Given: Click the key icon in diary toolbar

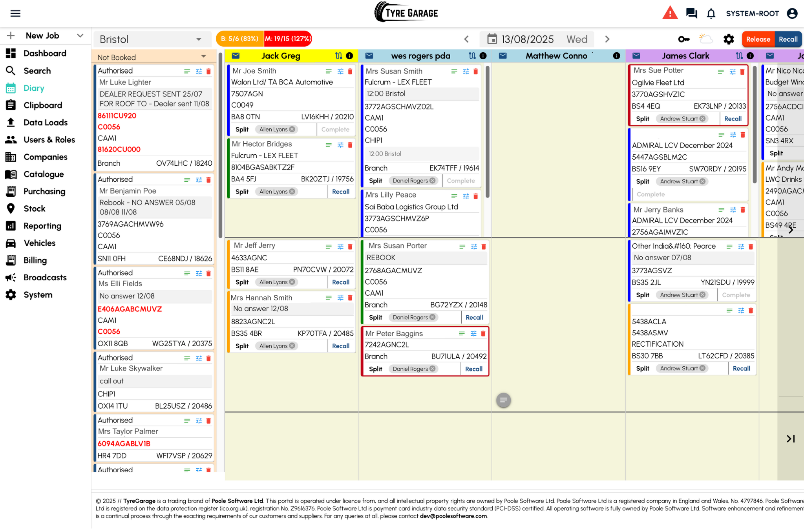Looking at the screenshot, I should [683, 39].
